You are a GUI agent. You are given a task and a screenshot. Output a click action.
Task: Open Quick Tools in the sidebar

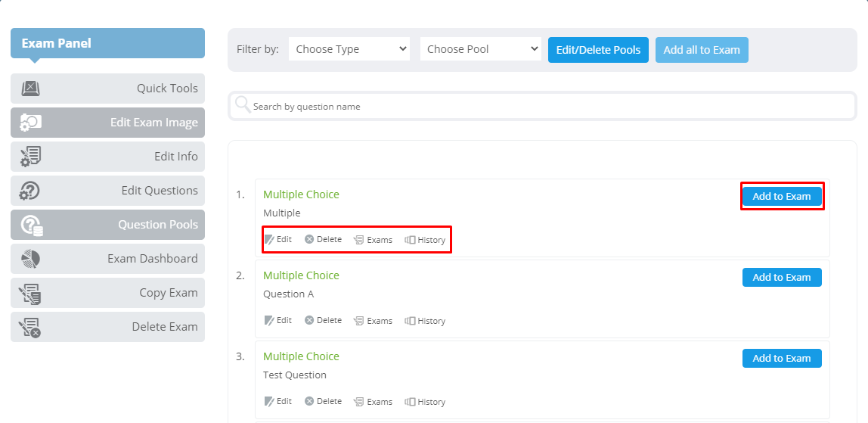(107, 89)
